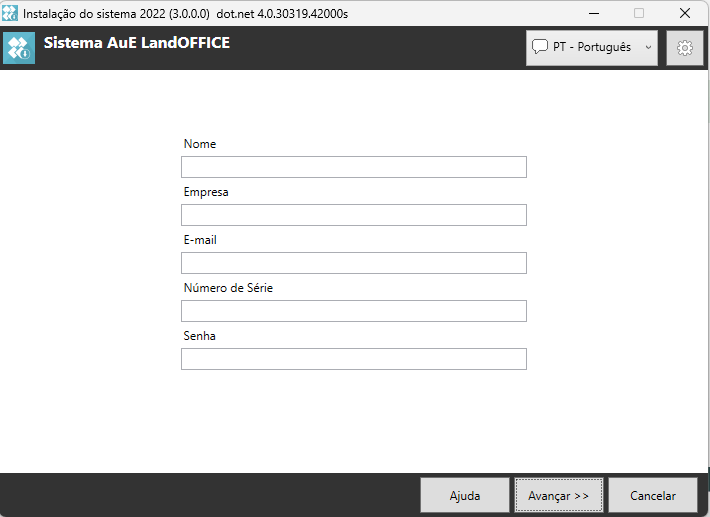Expand the language chevron arrow

pyautogui.click(x=648, y=47)
